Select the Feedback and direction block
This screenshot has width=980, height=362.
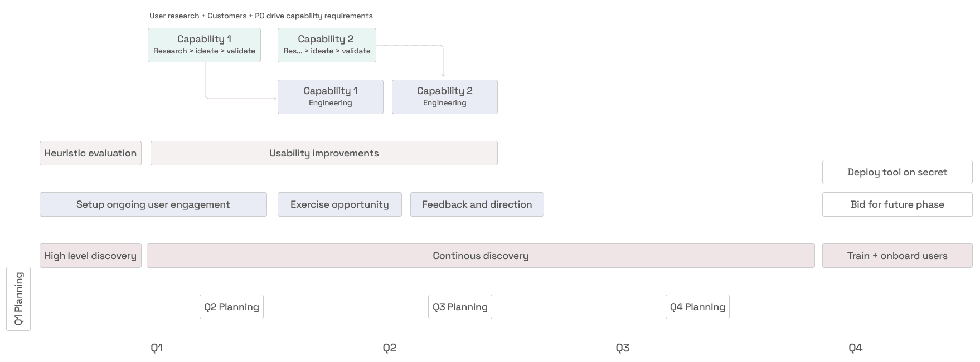point(477,204)
